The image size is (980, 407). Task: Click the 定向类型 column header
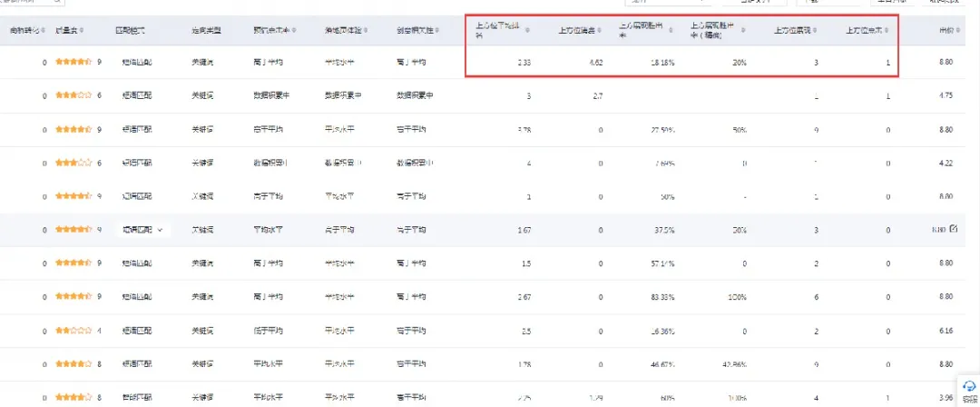click(206, 30)
